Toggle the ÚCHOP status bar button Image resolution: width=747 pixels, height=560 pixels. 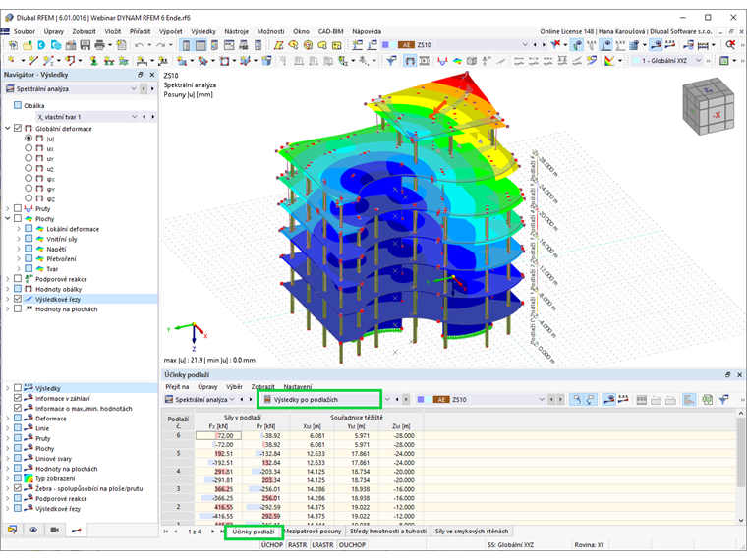pyautogui.click(x=271, y=544)
